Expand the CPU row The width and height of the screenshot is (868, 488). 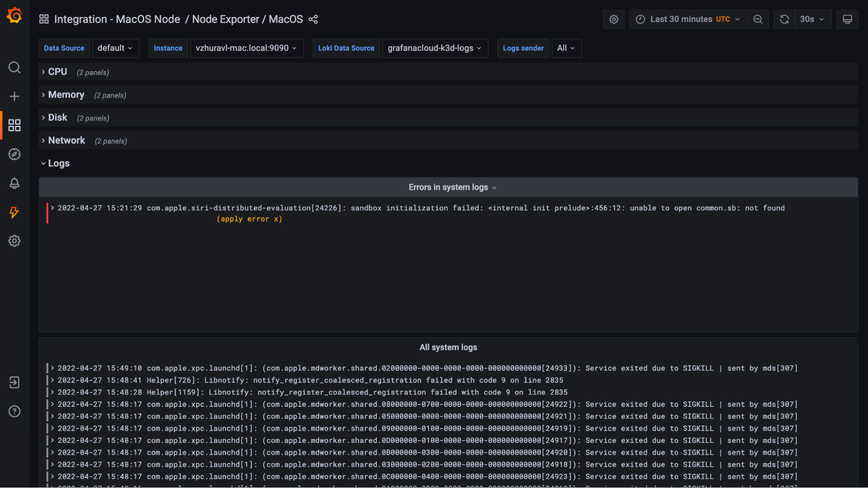coord(57,72)
